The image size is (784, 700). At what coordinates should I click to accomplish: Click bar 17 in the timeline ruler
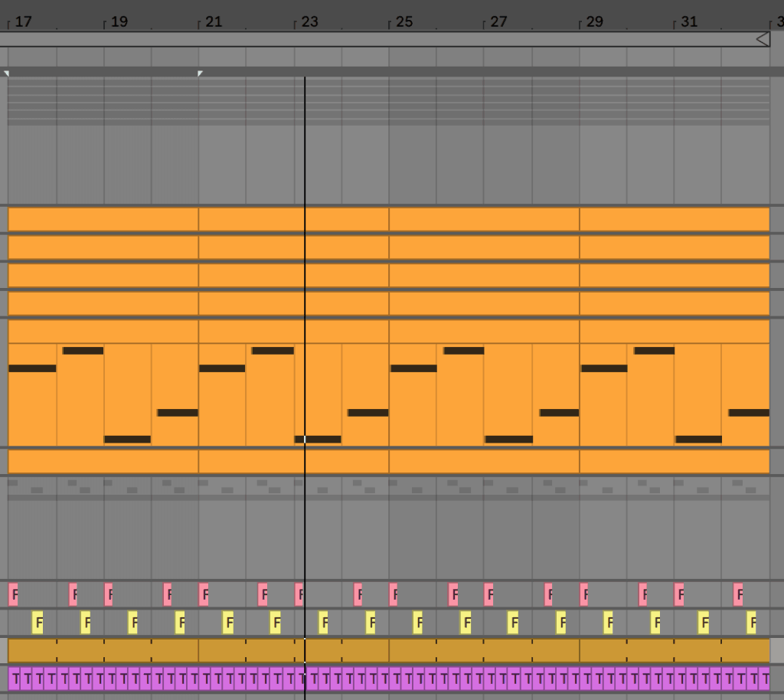click(x=23, y=21)
